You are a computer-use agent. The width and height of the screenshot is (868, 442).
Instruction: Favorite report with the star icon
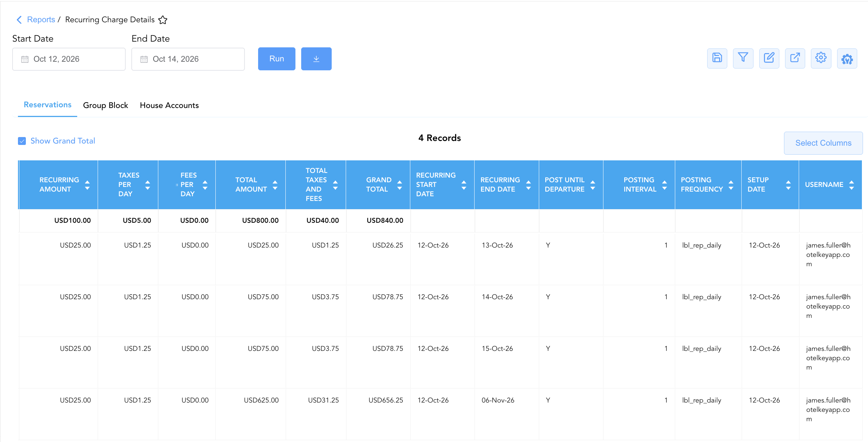click(163, 20)
